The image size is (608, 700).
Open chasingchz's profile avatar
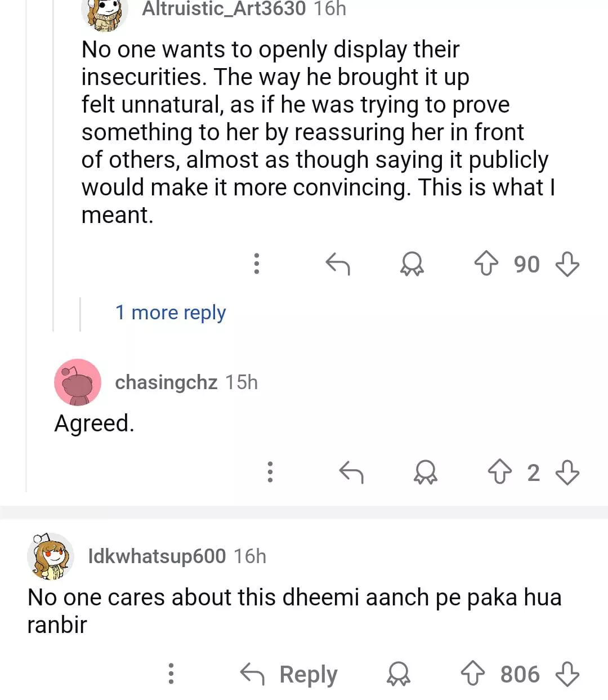[x=78, y=382]
